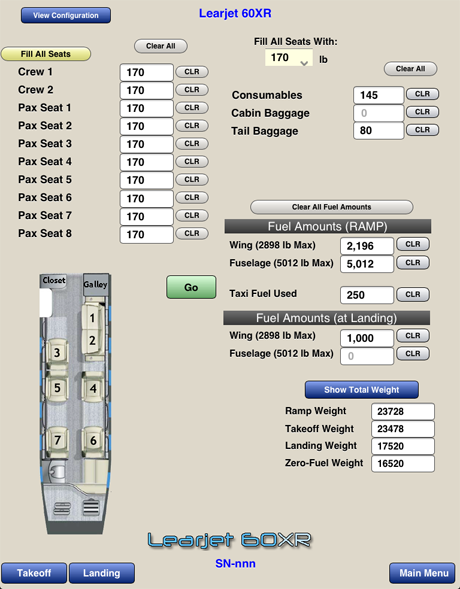Clear all baggage entries with right Clear All
460x589 pixels.
coord(410,69)
